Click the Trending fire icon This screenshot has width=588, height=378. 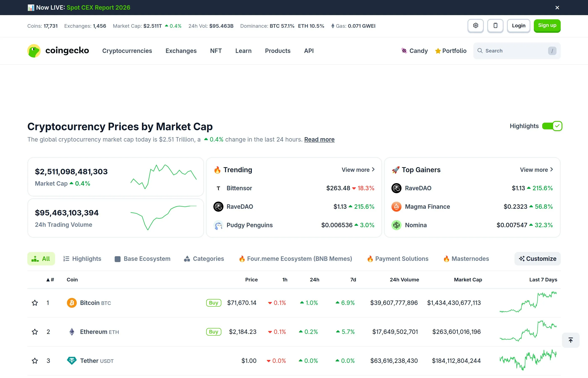tap(217, 170)
